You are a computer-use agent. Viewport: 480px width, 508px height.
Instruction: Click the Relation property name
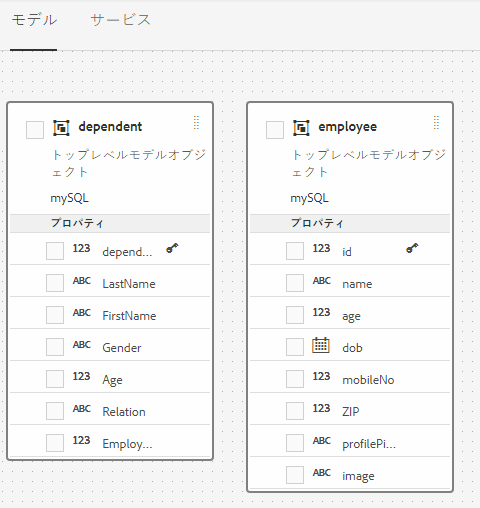124,412
